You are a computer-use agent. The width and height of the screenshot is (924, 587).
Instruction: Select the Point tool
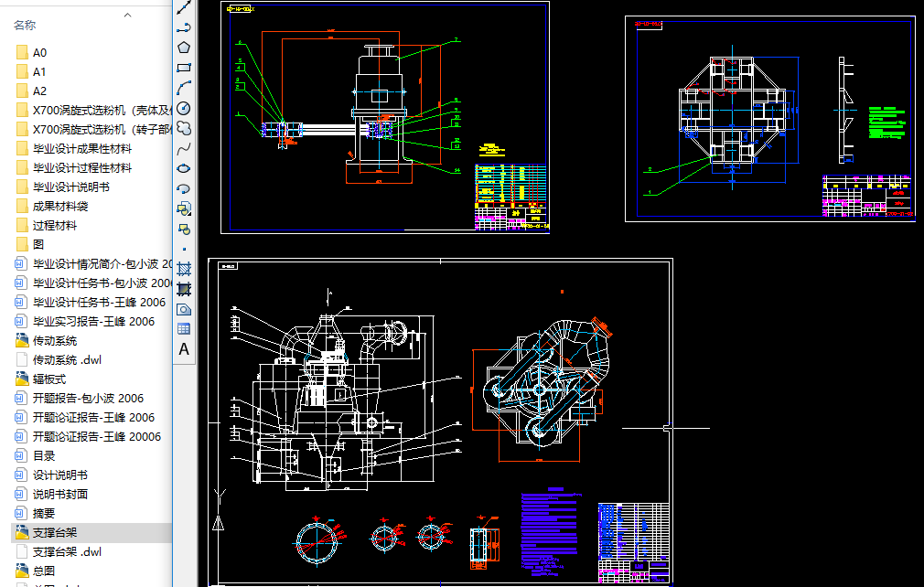[x=184, y=249]
